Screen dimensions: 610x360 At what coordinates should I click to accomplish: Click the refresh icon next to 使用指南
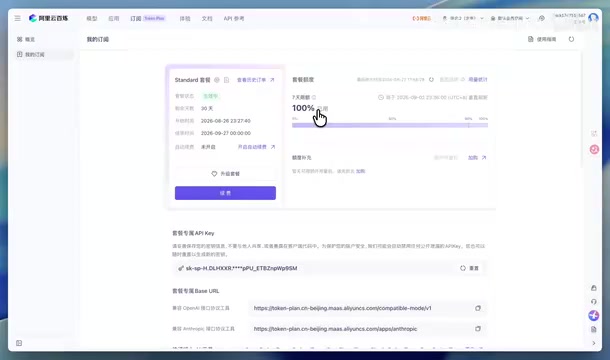(571, 39)
